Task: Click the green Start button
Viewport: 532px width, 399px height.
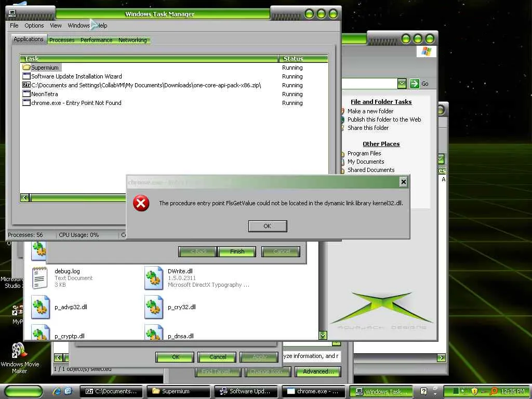Action: (x=23, y=391)
